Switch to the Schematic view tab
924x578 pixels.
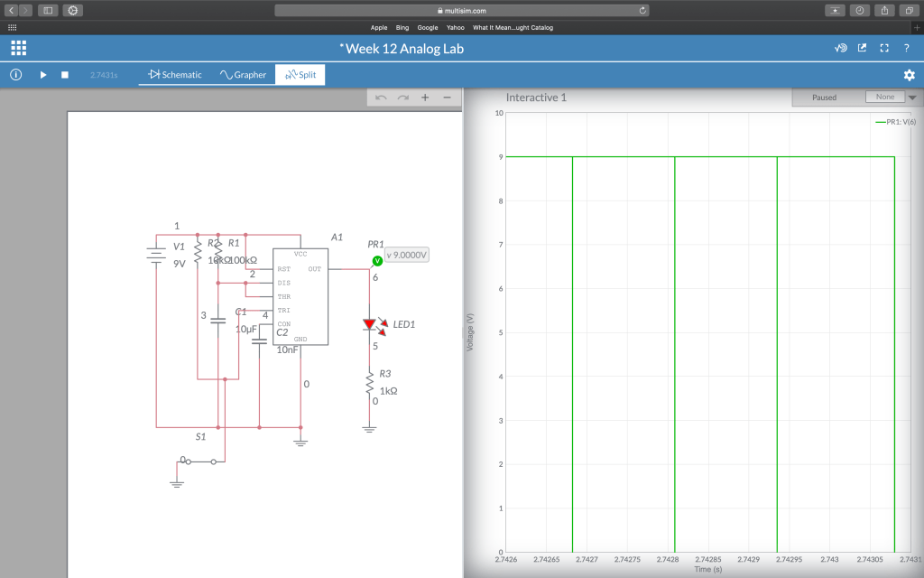tap(175, 75)
